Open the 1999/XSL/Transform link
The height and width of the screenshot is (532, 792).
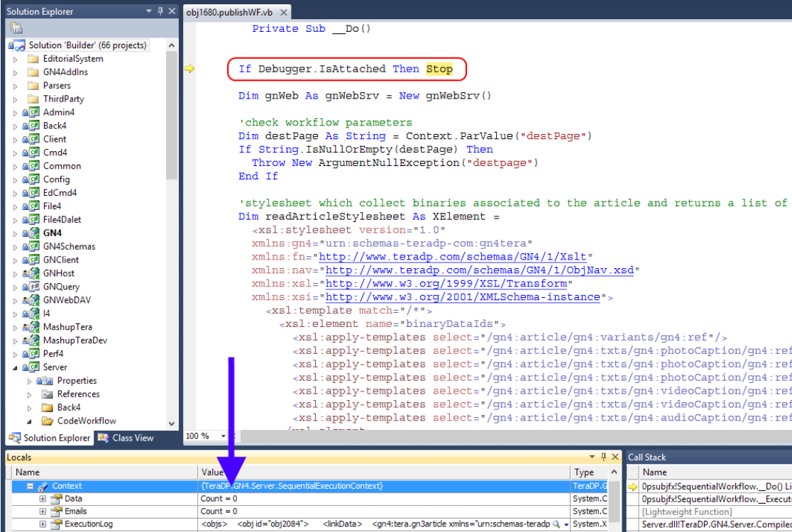pyautogui.click(x=446, y=284)
